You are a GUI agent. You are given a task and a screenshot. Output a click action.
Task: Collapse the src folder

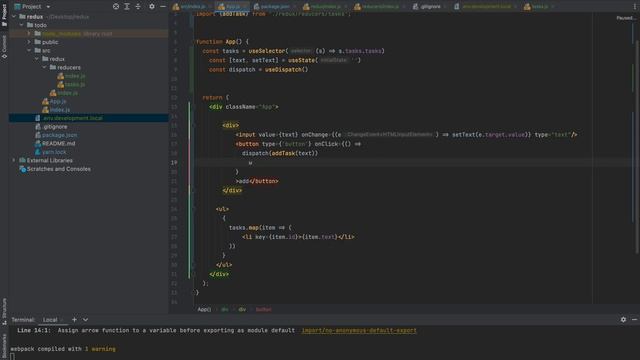(x=29, y=51)
